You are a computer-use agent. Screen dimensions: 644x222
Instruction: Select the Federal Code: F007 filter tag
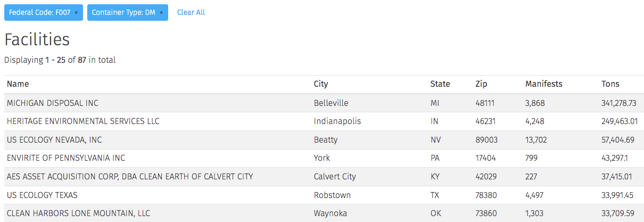(44, 12)
